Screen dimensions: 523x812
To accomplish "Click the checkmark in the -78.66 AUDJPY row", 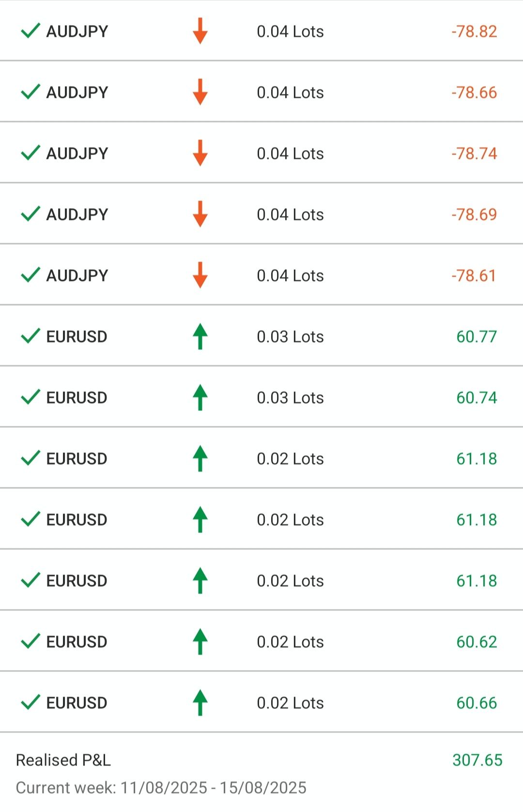I will coord(31,92).
